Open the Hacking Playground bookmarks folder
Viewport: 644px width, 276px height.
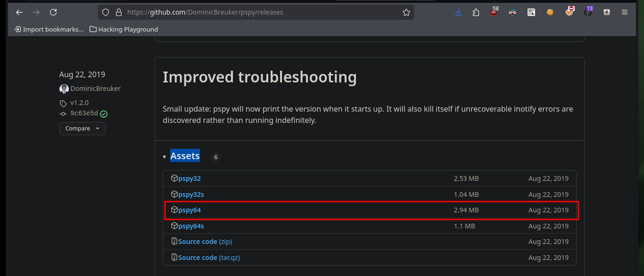(x=124, y=29)
